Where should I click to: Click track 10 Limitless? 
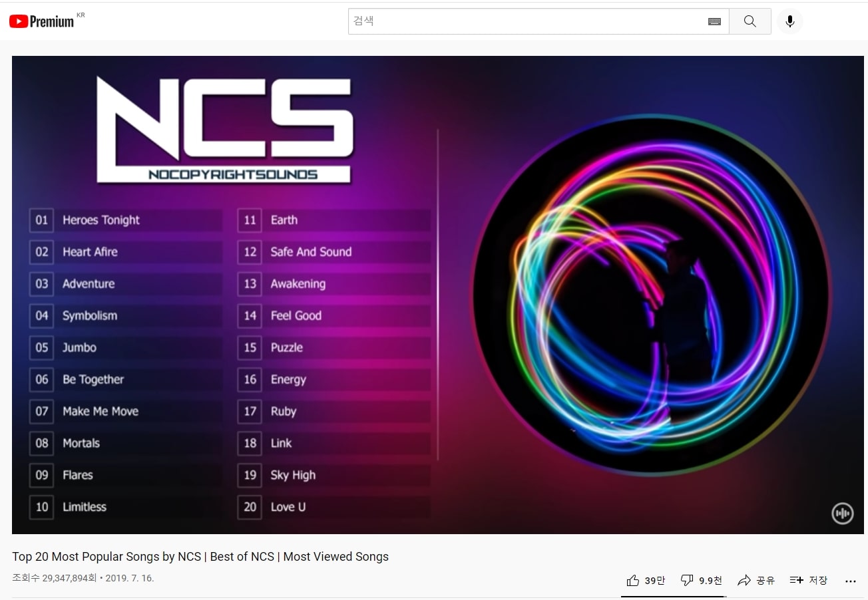126,508
